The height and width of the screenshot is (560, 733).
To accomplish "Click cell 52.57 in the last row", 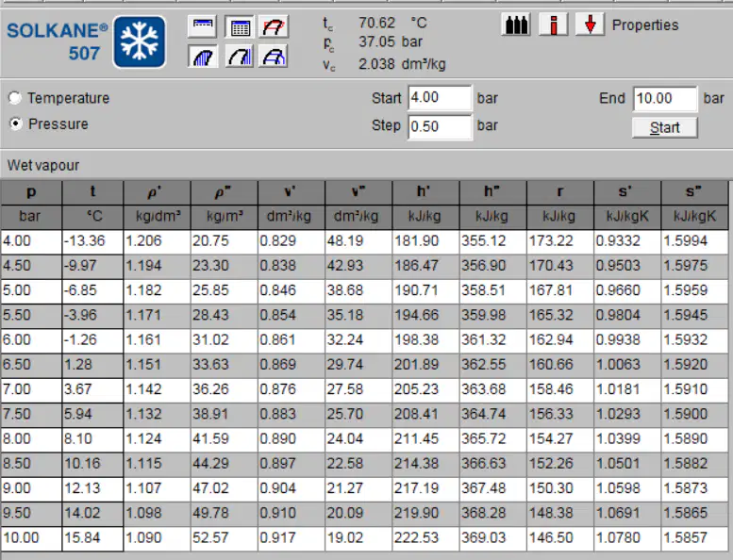I will (x=224, y=538).
